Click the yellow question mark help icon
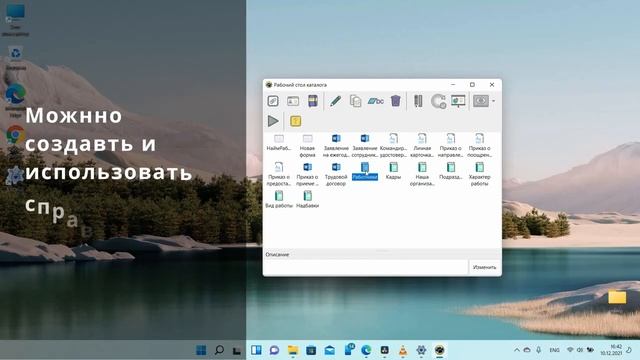The image size is (640, 360). 296,121
